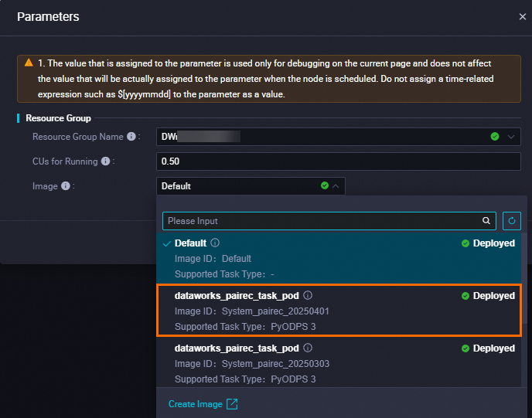Click Deployed status icon of System_pairec_20250401
This screenshot has height=418, width=532.
[465, 296]
